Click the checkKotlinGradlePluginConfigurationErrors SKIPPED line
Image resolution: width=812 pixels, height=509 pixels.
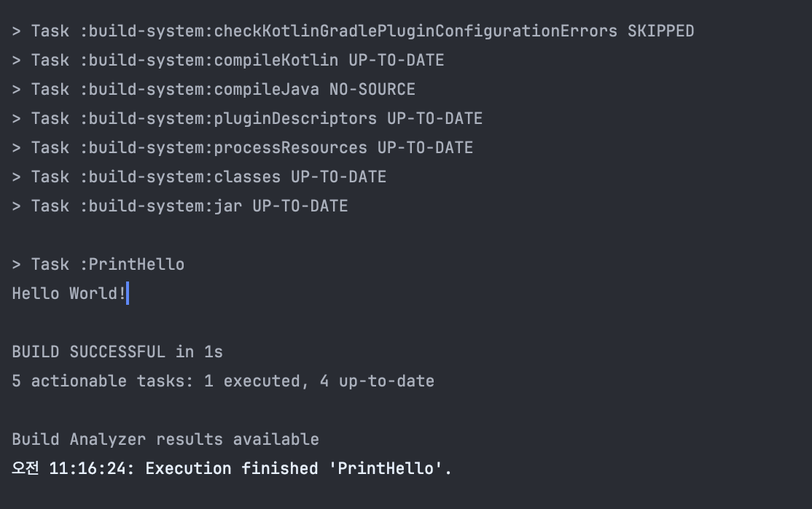coord(354,31)
